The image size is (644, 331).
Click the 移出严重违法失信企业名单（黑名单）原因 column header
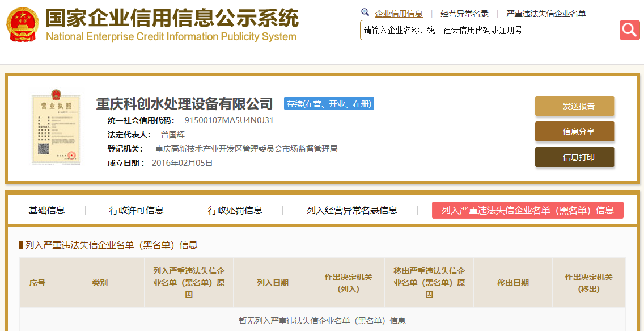point(429,283)
